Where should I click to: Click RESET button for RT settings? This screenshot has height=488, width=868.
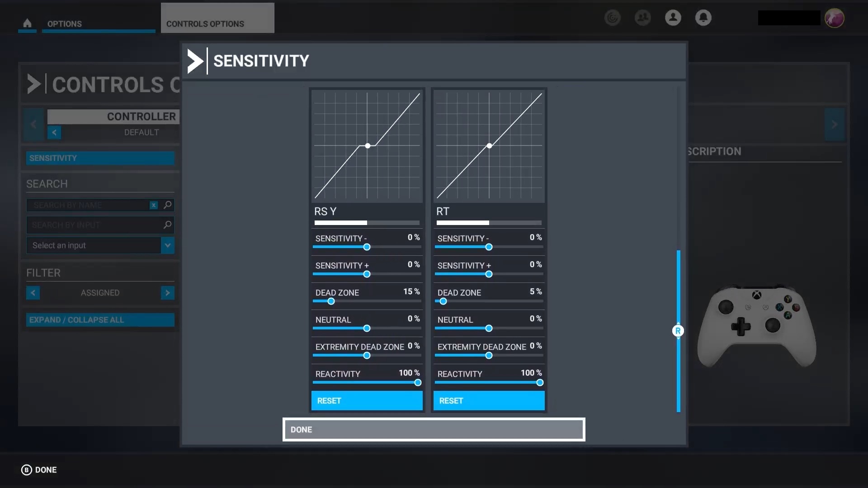(489, 400)
